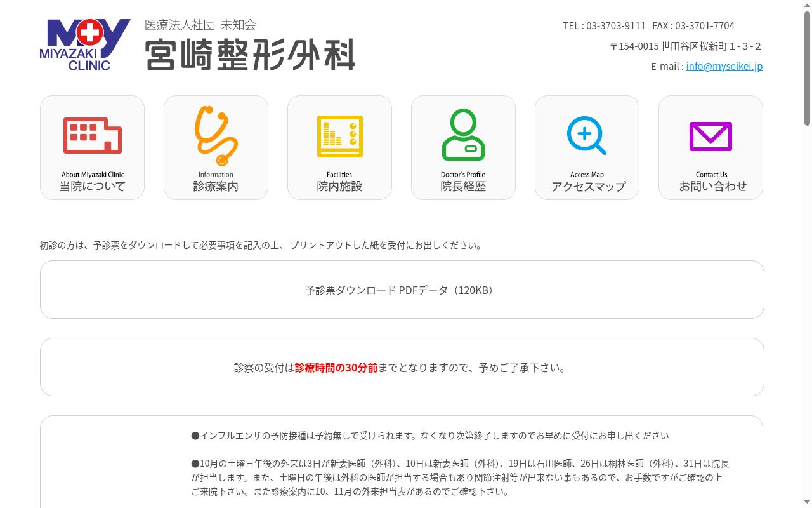Click the 初診の方は instruction sentence
Viewport: 812px width, 508px height.
pos(261,245)
